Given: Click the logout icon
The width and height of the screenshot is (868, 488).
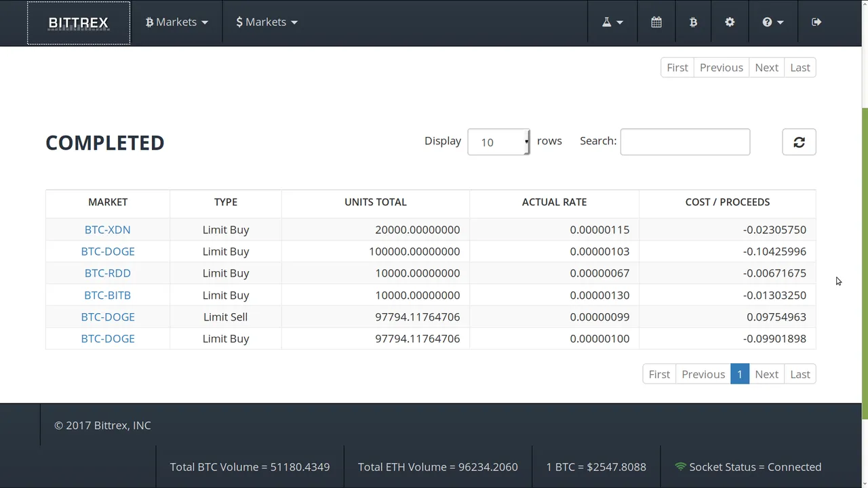Looking at the screenshot, I should click(816, 22).
